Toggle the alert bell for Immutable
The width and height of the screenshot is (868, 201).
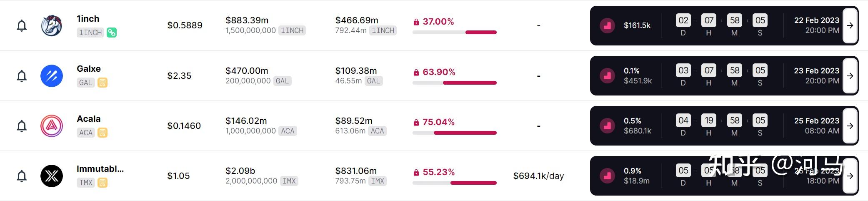(22, 176)
